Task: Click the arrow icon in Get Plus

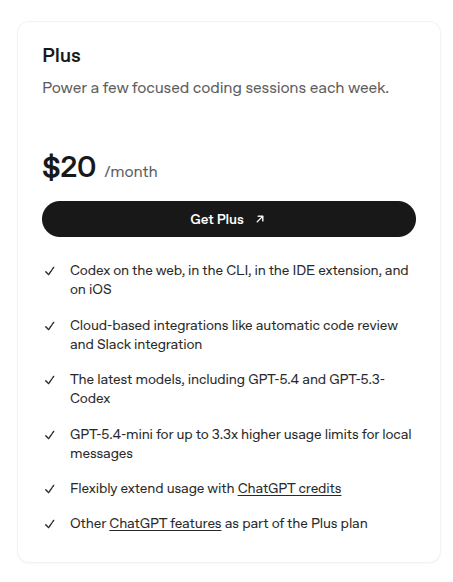Action: coord(260,219)
